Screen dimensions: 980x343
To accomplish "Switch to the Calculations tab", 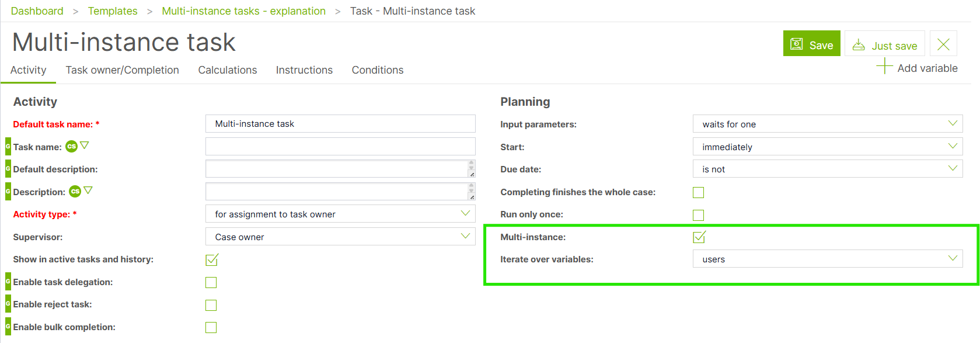I will [x=228, y=70].
